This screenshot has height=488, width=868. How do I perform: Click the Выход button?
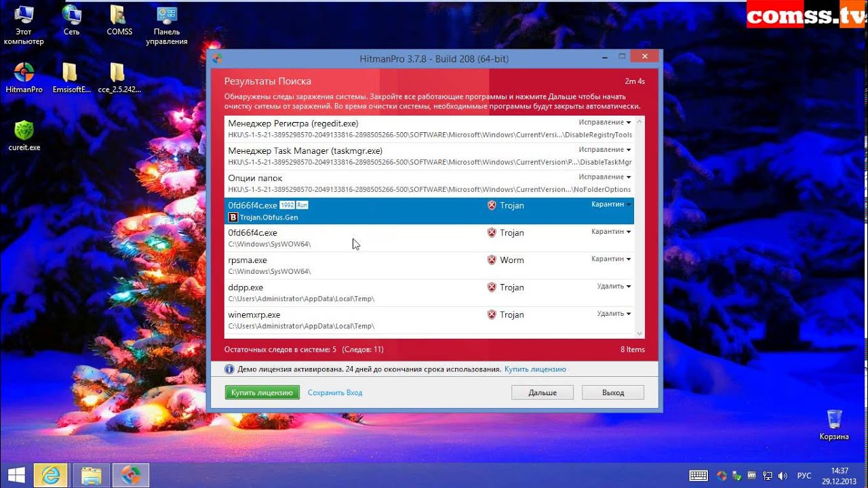tap(613, 392)
